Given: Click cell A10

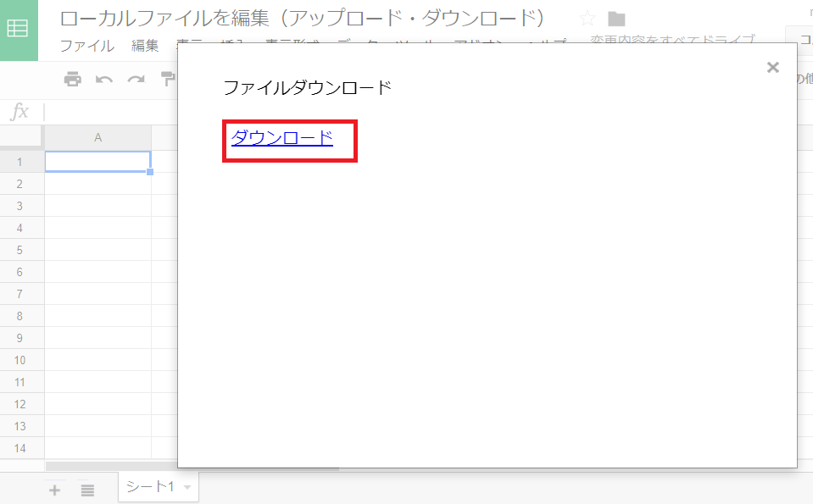Looking at the screenshot, I should tap(98, 360).
